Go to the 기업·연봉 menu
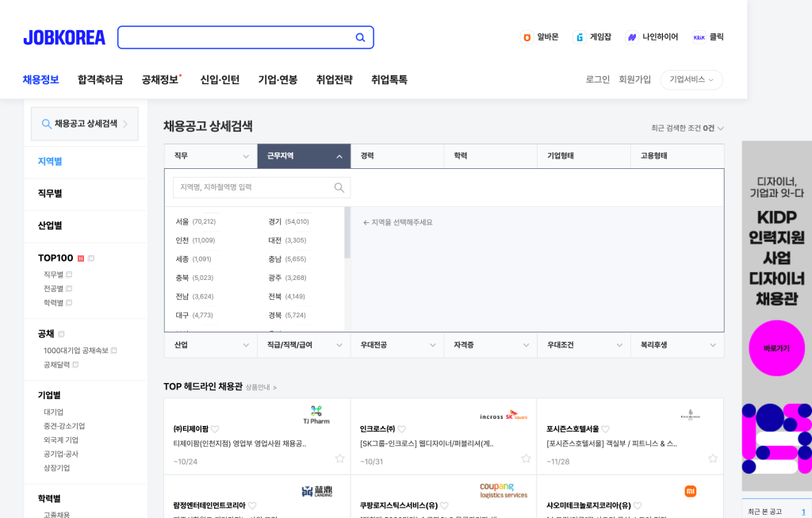 278,79
